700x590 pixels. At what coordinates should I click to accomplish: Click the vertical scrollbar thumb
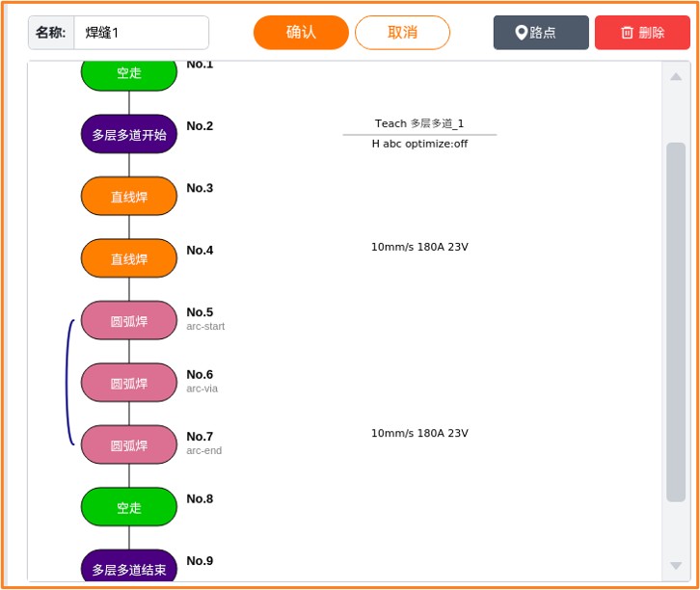pyautogui.click(x=676, y=321)
